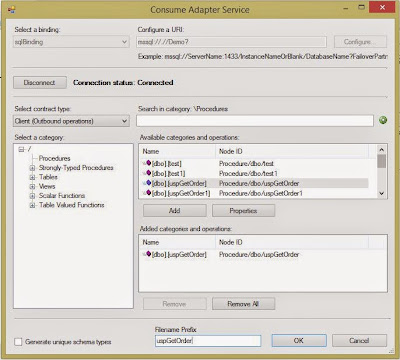Select [dbo].[test1] row name
The height and width of the screenshot is (360, 400).
169,173
